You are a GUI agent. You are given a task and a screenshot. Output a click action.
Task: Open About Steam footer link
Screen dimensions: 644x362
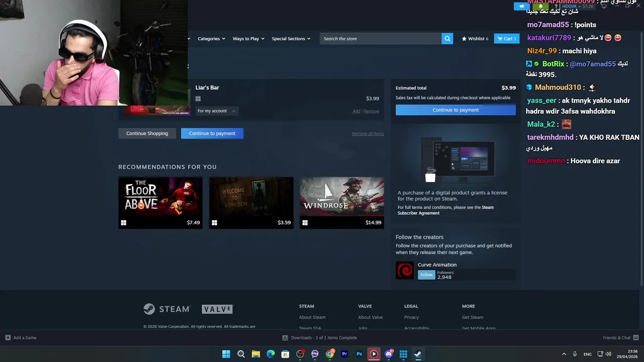click(x=312, y=317)
